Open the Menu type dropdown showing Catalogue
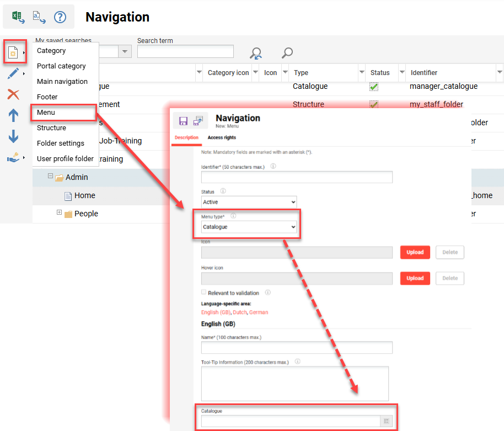This screenshot has height=431, width=504. [248, 227]
